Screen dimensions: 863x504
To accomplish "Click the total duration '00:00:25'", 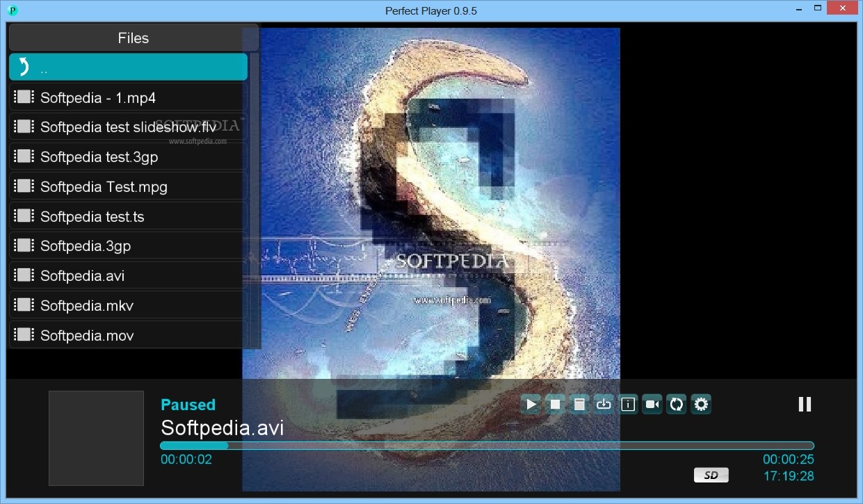I will pos(789,460).
